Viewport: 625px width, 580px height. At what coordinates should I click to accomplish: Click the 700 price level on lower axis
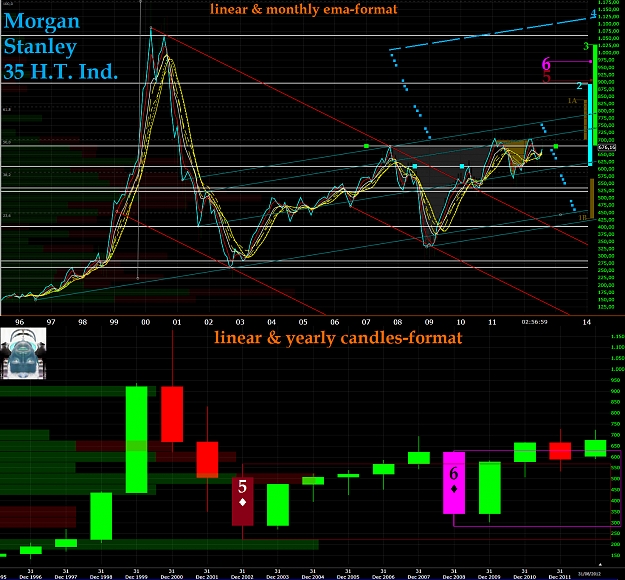pyautogui.click(x=615, y=435)
